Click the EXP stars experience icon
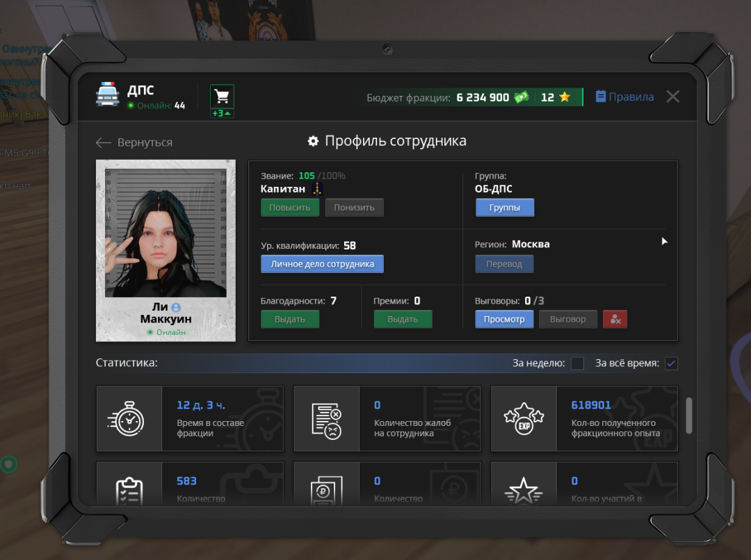Screen dimensions: 751x560 pos(524,419)
